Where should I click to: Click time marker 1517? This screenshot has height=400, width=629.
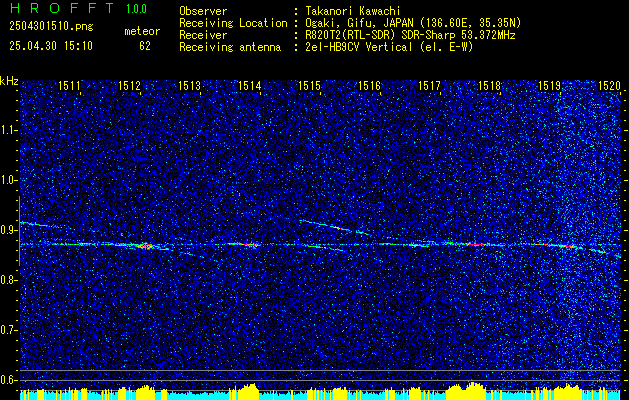coord(429,86)
